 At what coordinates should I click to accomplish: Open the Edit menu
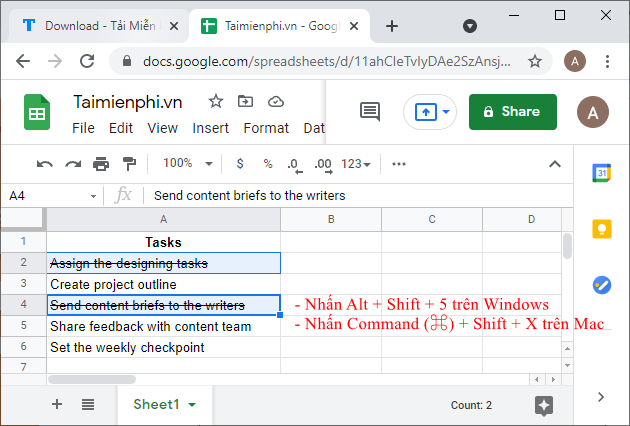click(x=121, y=128)
